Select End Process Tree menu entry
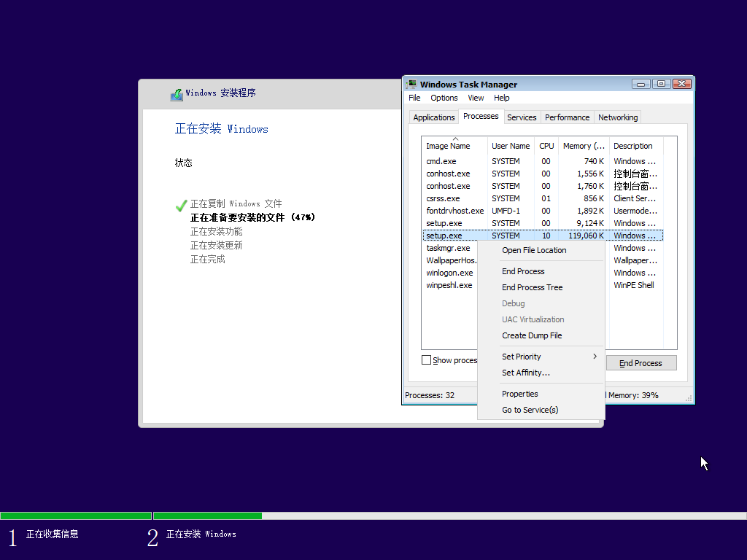747x560 pixels. 541,287
